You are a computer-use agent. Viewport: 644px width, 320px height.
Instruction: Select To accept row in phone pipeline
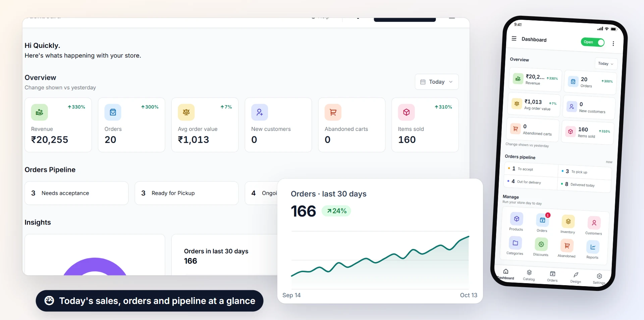pyautogui.click(x=531, y=169)
